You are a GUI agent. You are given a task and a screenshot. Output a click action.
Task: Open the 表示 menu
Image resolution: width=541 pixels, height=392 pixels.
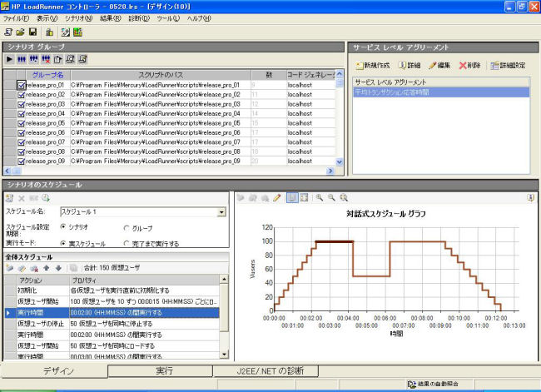click(x=47, y=18)
